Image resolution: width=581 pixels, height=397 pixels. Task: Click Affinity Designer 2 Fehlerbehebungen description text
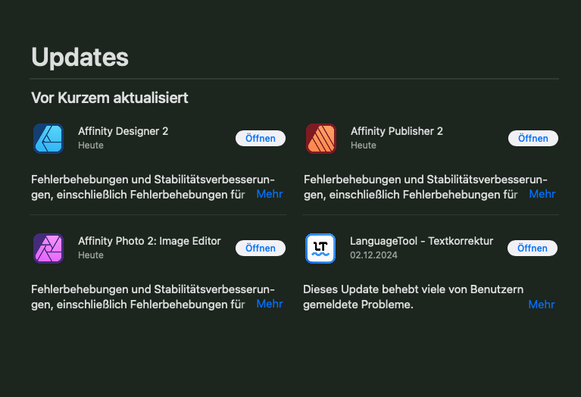[153, 187]
